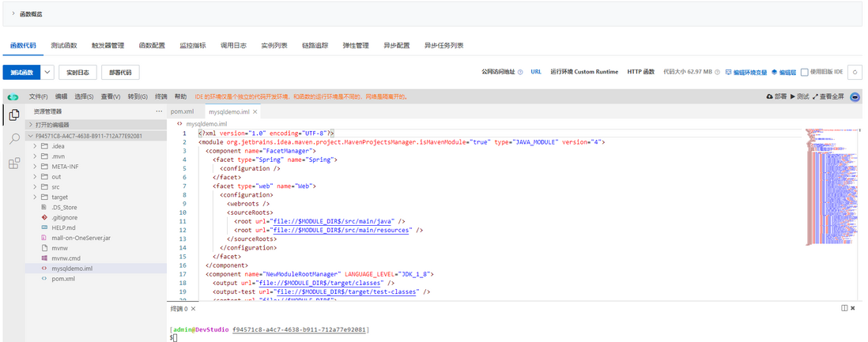Click the file icon of mvnw.cmd
The image size is (868, 342).
point(44,258)
